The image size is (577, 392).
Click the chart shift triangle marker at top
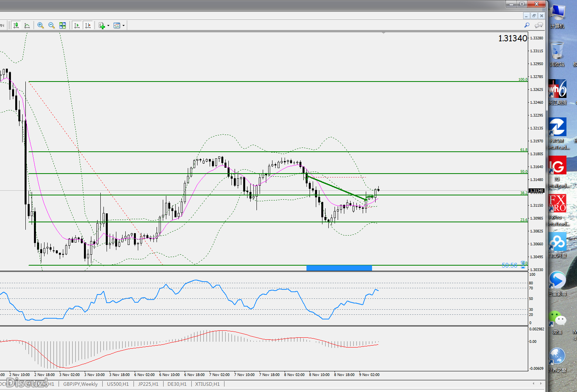click(384, 33)
